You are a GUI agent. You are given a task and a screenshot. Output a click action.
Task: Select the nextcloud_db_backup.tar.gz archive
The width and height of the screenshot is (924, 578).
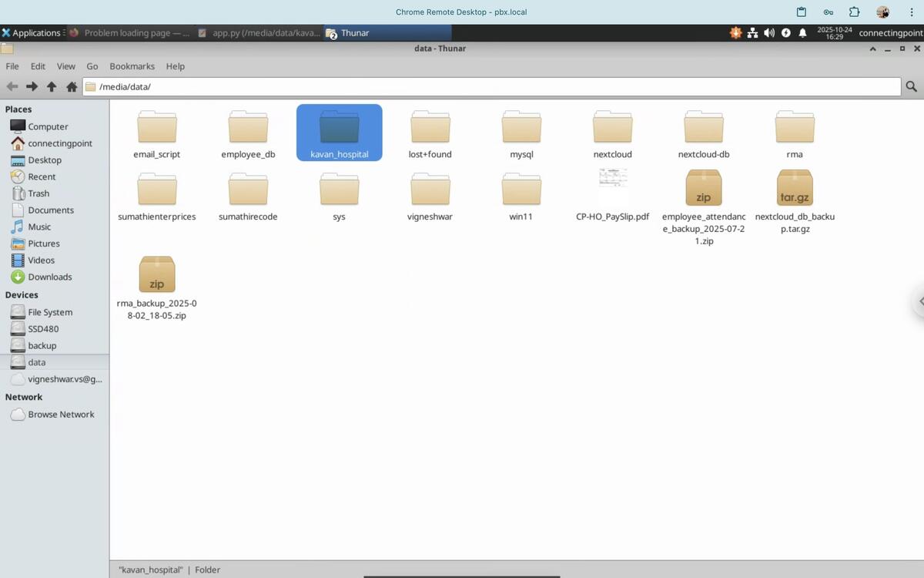(795, 189)
